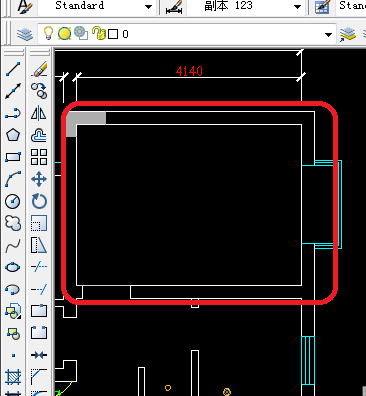Select the Mirror modify tool

(x=39, y=113)
